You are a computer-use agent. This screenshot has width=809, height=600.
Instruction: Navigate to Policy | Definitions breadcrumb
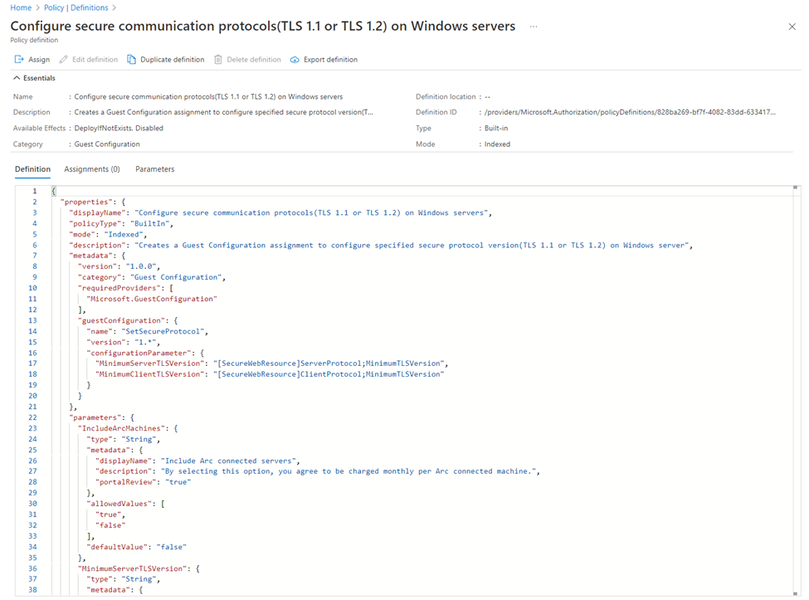tap(76, 7)
